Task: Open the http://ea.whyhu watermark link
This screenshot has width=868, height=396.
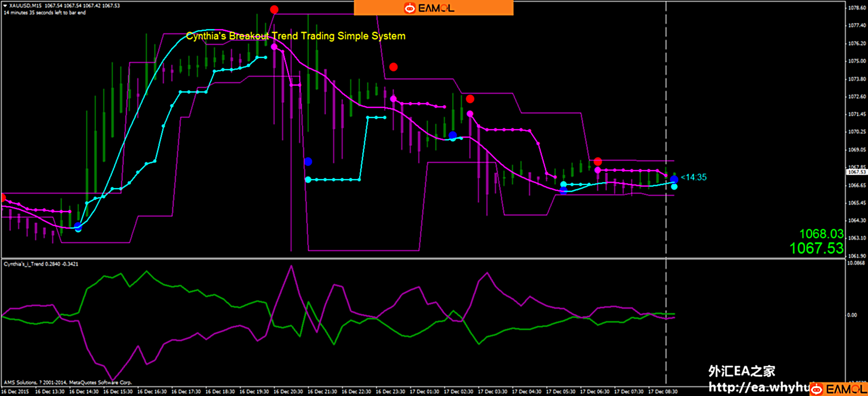Action: coord(758,387)
